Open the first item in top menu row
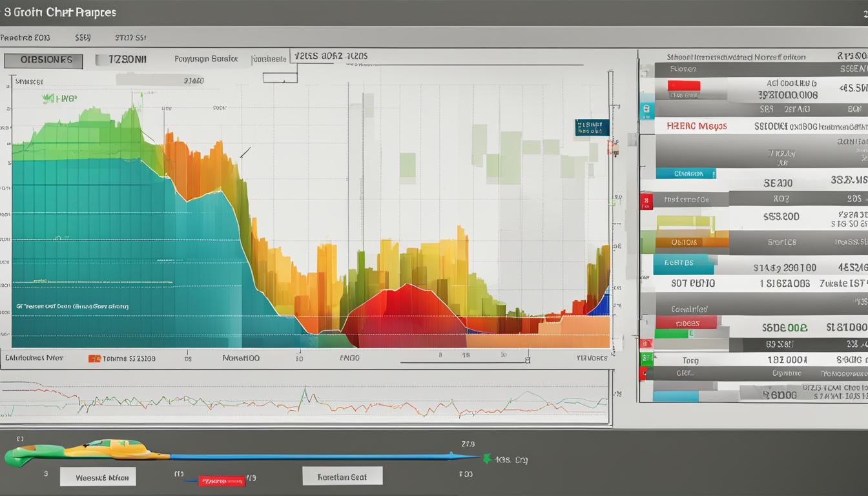This screenshot has width=868, height=496. tap(25, 37)
